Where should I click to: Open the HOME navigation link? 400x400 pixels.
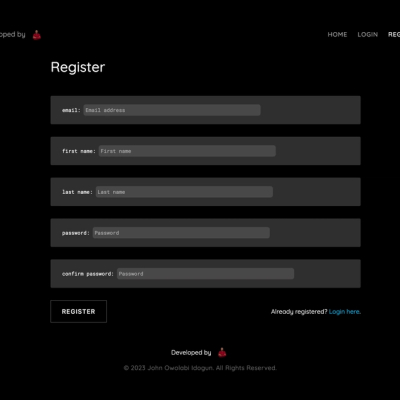coord(337,35)
